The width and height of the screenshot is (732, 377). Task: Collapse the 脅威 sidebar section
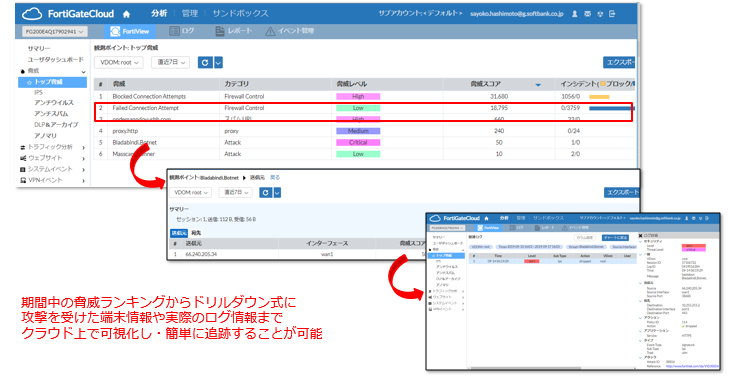point(84,72)
